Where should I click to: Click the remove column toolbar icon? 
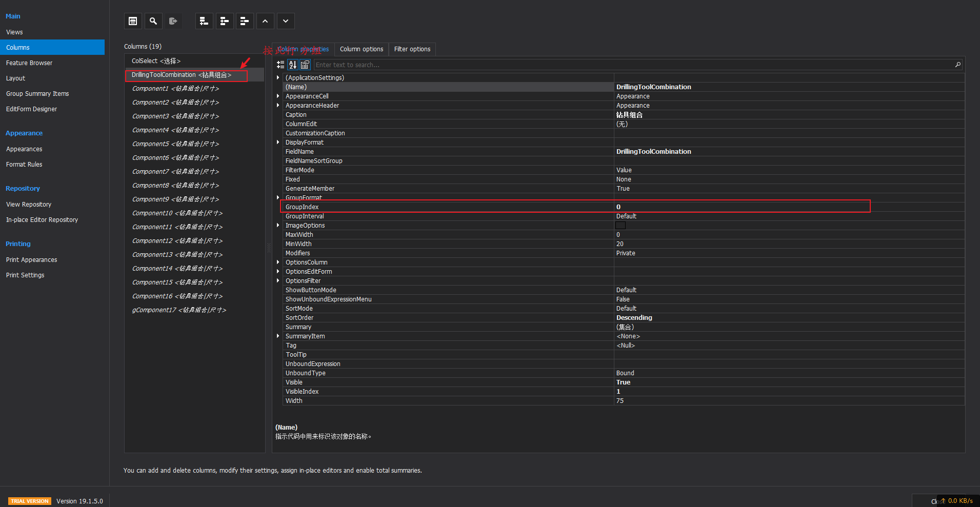(x=245, y=21)
